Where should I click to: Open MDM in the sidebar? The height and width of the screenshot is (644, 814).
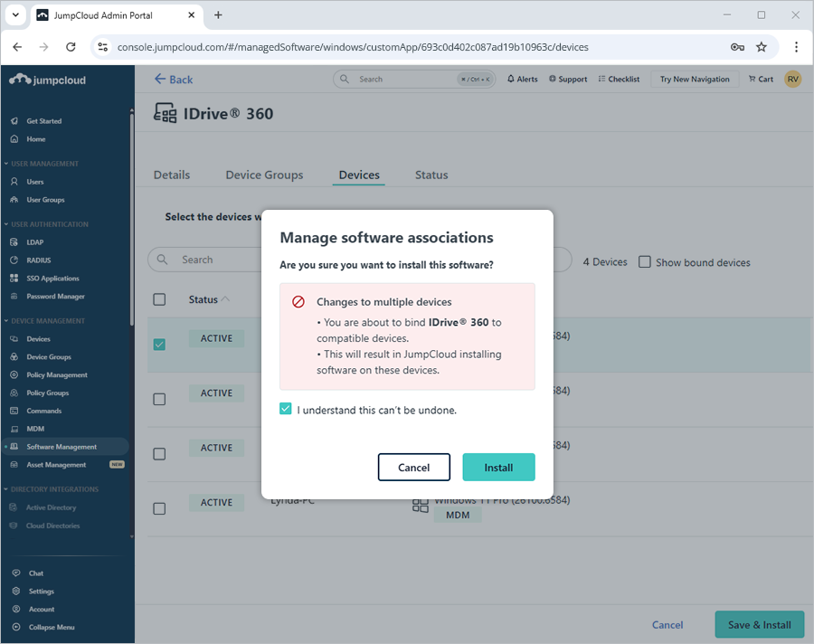pos(35,429)
